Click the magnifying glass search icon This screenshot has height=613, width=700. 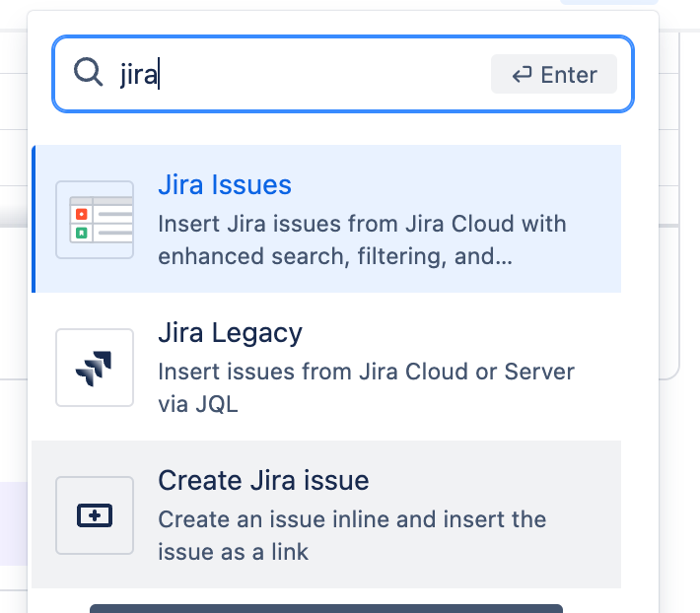(88, 71)
